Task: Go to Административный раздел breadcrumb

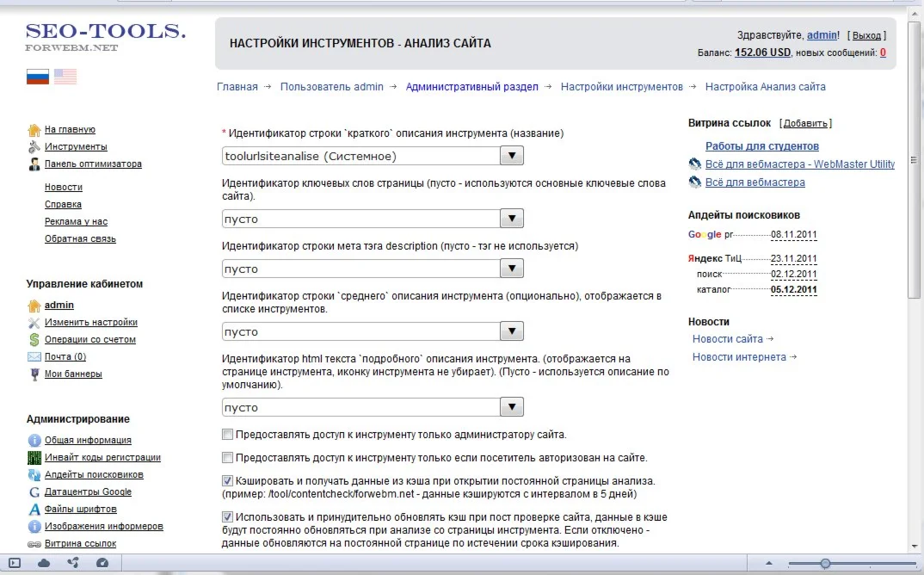Action: [471, 87]
